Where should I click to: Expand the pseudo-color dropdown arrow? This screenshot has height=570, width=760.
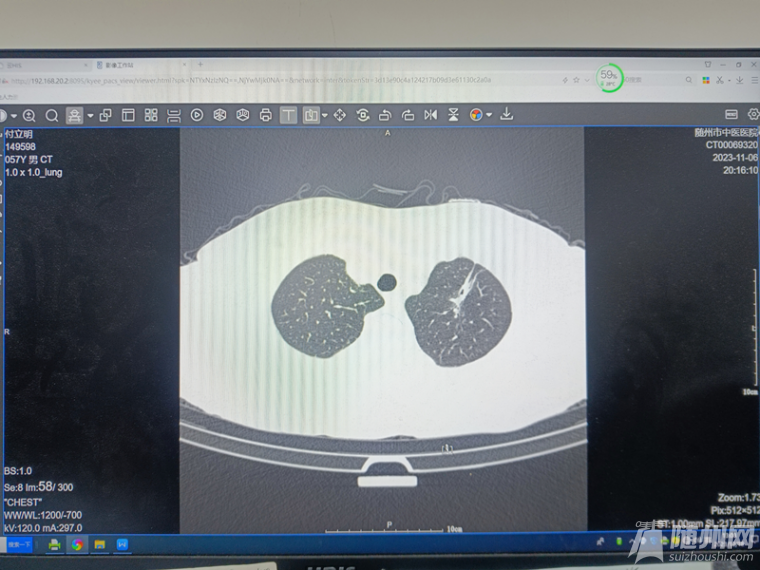pyautogui.click(x=489, y=115)
